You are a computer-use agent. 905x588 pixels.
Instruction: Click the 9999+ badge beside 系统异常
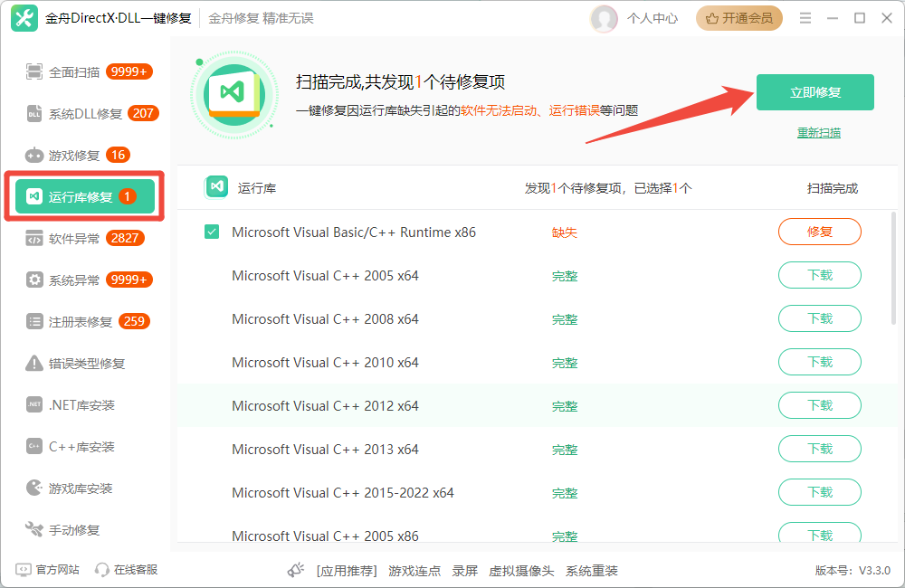point(129,280)
